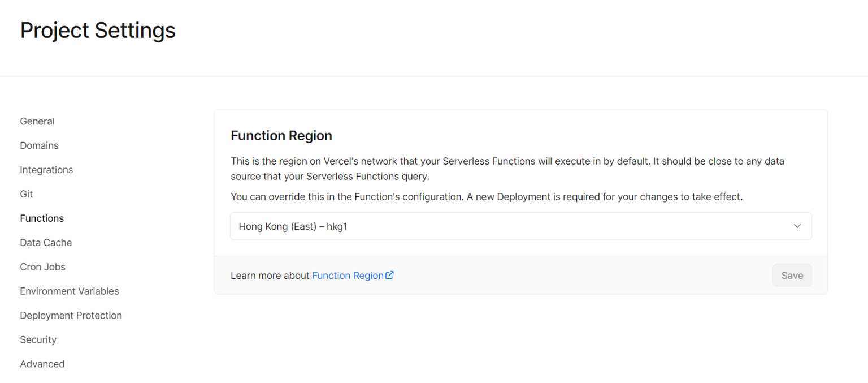Viewport: 868px width, 383px height.
Task: Switch to the Security section
Action: pos(38,340)
